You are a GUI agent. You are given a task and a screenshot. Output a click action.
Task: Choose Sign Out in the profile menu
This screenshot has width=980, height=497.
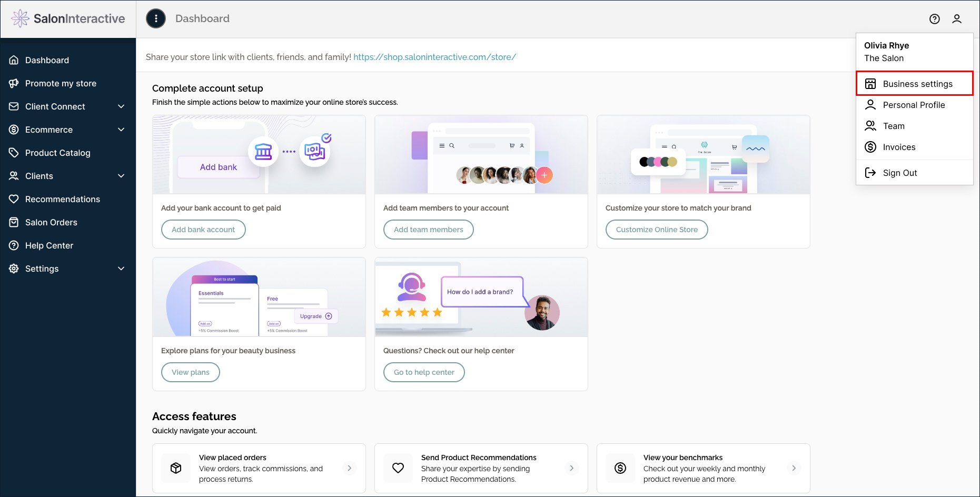pyautogui.click(x=899, y=173)
